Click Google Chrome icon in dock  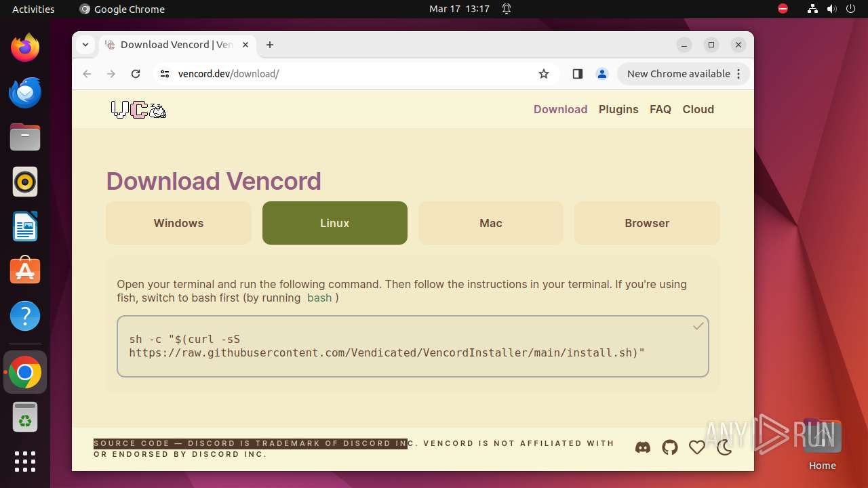(x=25, y=373)
